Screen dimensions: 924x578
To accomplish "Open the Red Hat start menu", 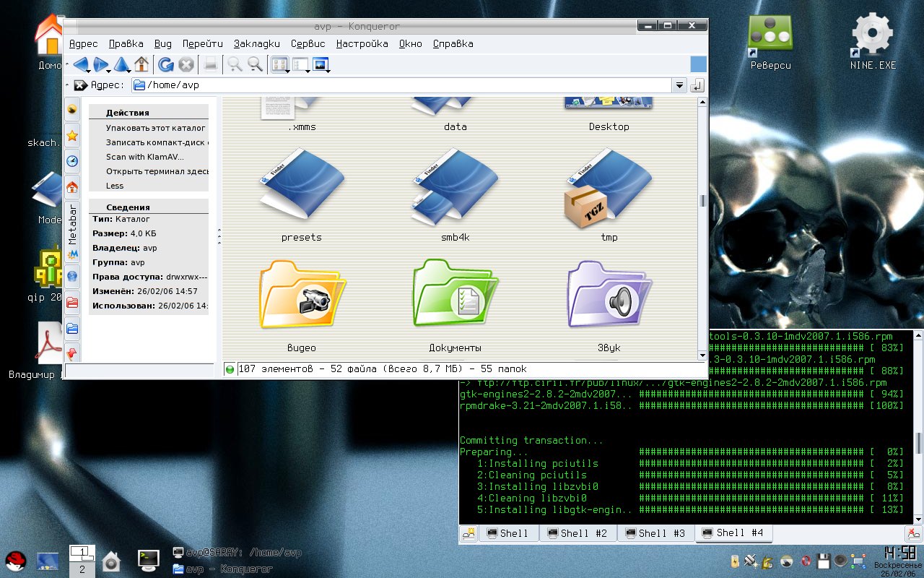I will [x=16, y=561].
